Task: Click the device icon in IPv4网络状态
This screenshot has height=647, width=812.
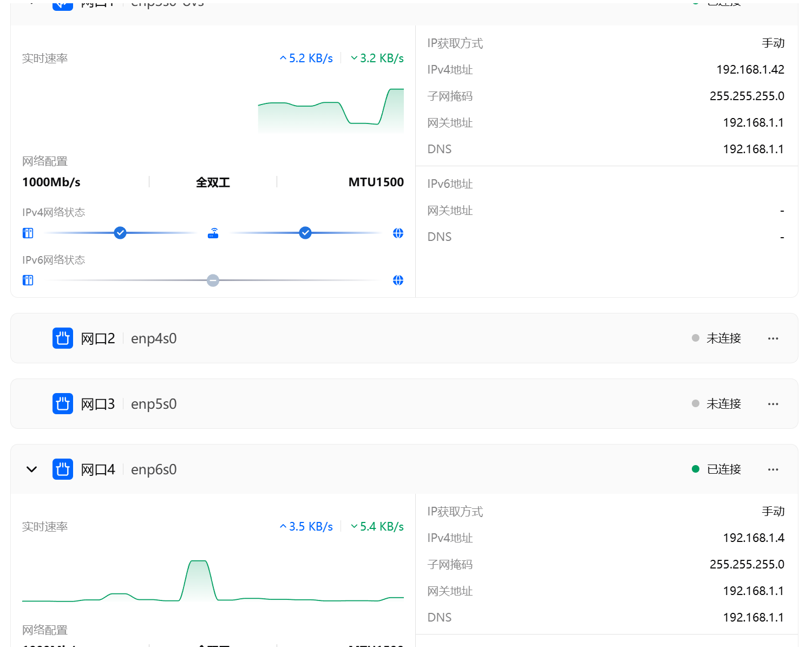Action: pos(28,233)
